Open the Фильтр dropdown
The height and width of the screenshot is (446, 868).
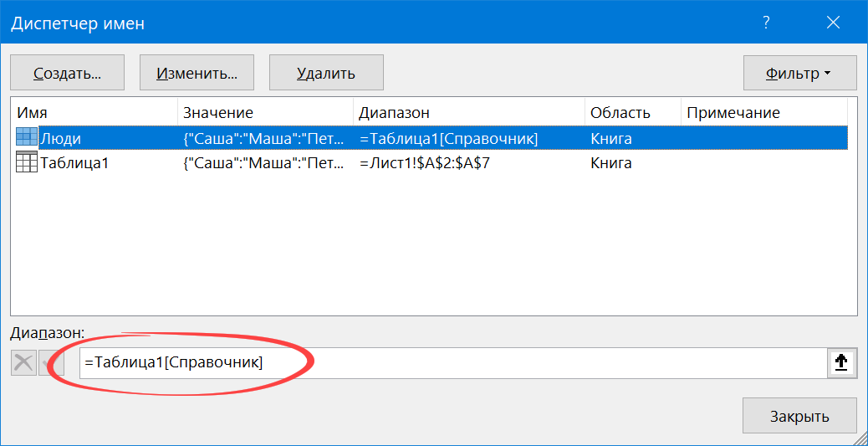coord(800,73)
